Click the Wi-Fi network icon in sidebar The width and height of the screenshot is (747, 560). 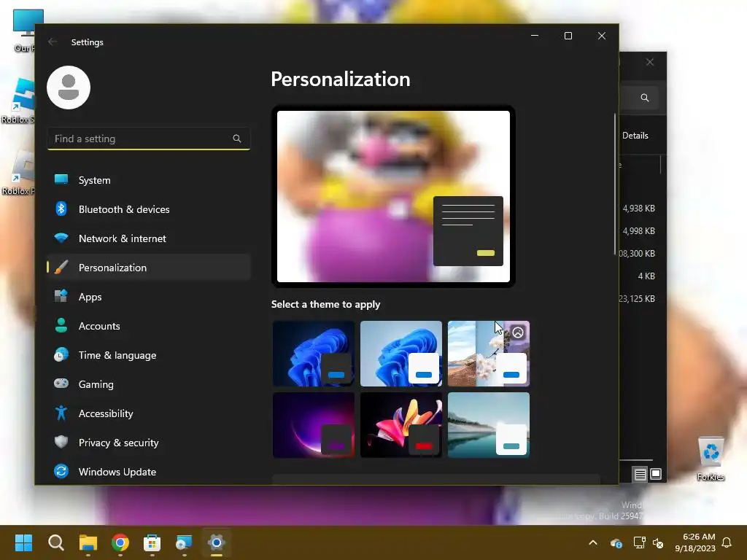pos(61,238)
